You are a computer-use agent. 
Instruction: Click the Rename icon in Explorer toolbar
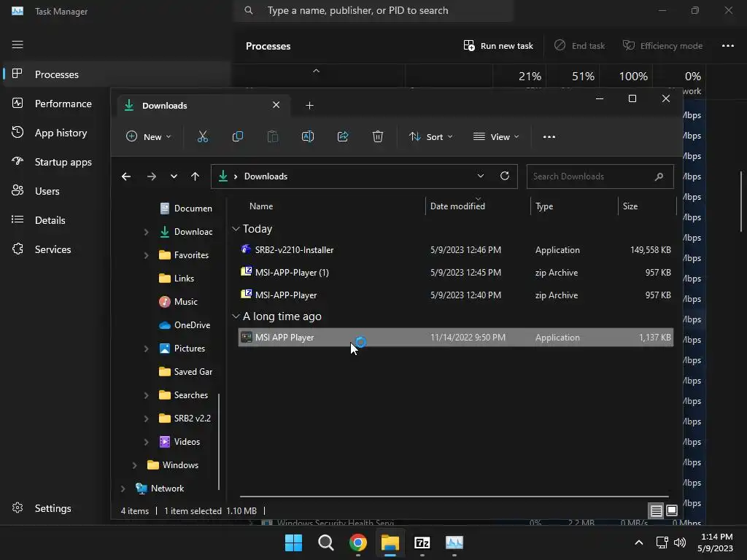[308, 136]
